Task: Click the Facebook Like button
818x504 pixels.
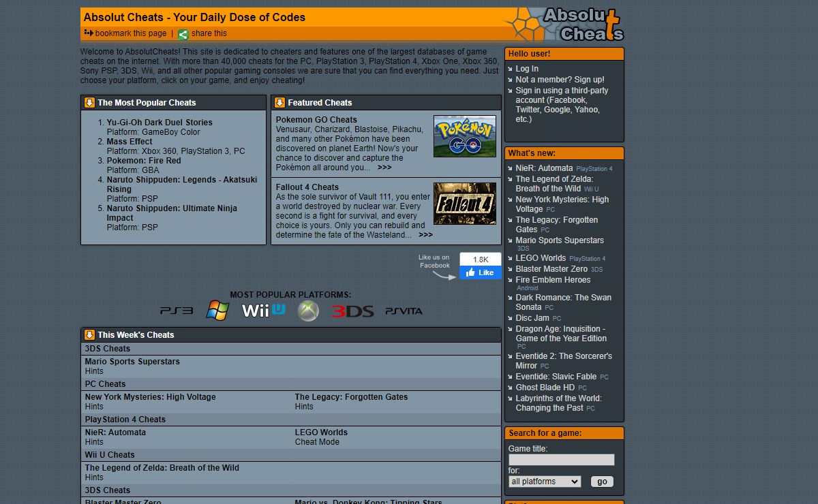Action: click(481, 272)
